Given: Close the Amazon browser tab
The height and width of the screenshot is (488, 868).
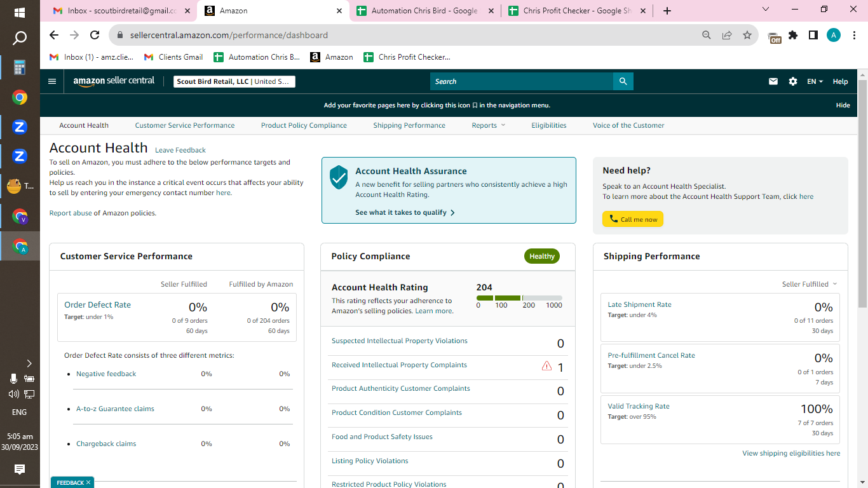Looking at the screenshot, I should [339, 11].
